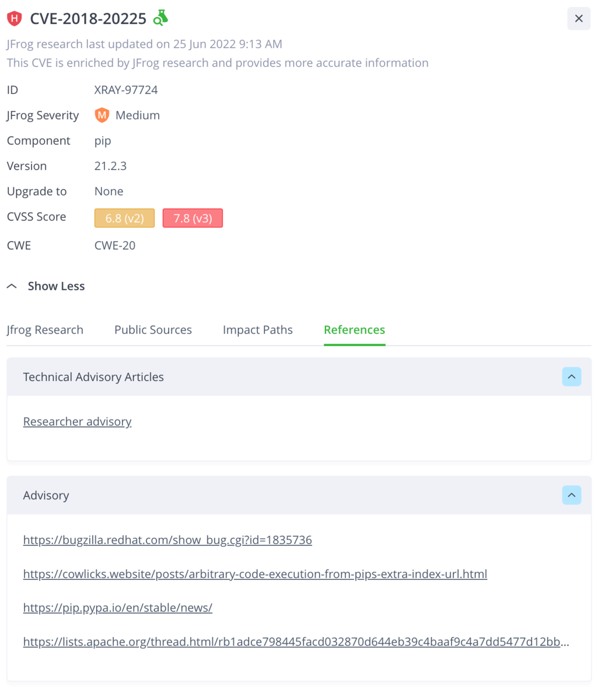Open the cowlicks.website advisory link
The height and width of the screenshot is (700, 605).
[255, 574]
